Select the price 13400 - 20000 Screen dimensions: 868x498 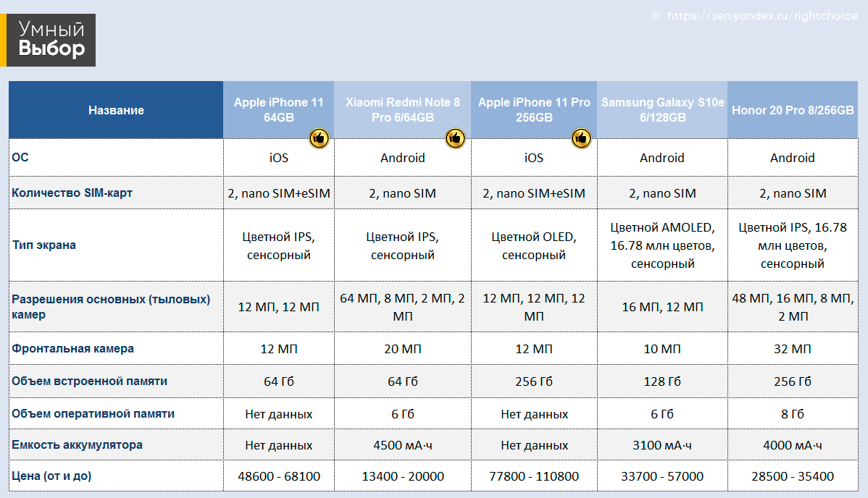pos(402,476)
